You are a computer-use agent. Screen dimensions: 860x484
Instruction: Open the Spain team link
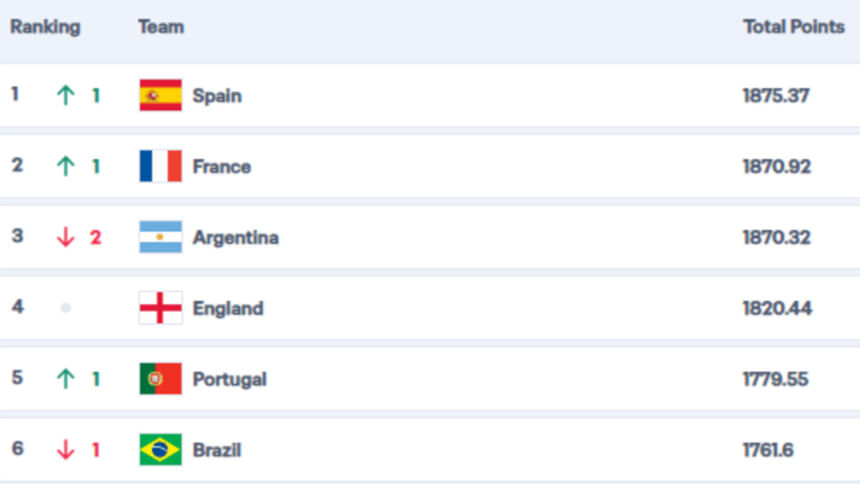(217, 96)
